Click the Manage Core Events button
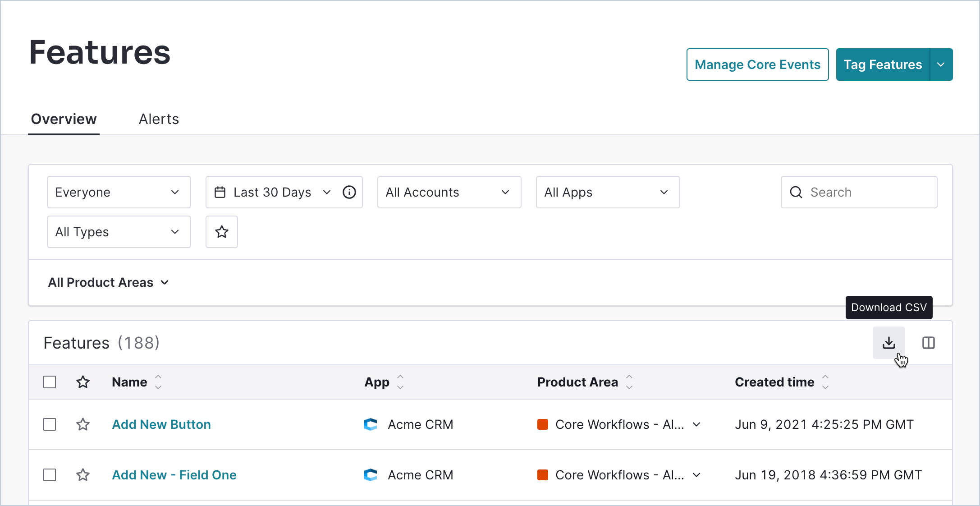 (x=757, y=64)
